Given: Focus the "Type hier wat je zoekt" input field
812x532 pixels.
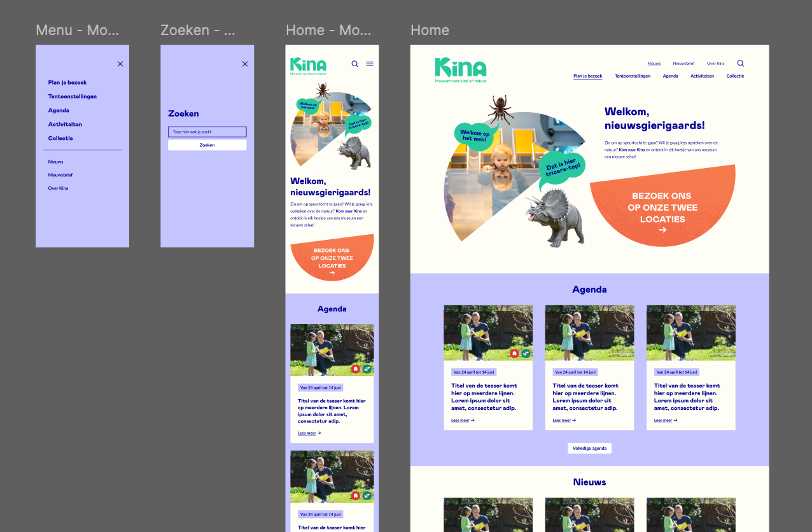Looking at the screenshot, I should pyautogui.click(x=207, y=132).
